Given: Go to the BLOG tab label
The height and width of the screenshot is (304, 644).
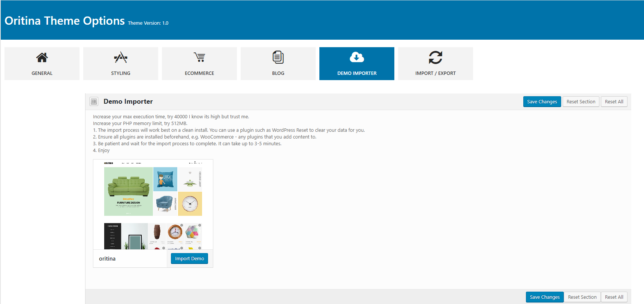Looking at the screenshot, I should tap(278, 73).
